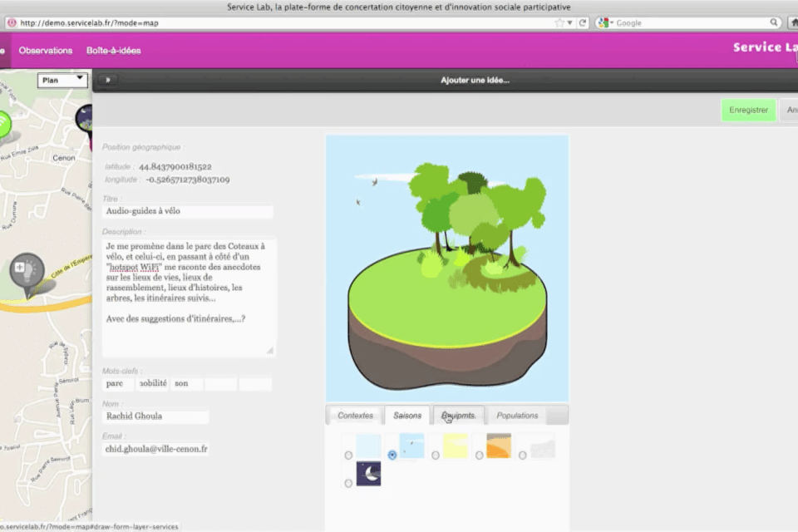Switch to the Populations tab
798x532 pixels.
517,416
